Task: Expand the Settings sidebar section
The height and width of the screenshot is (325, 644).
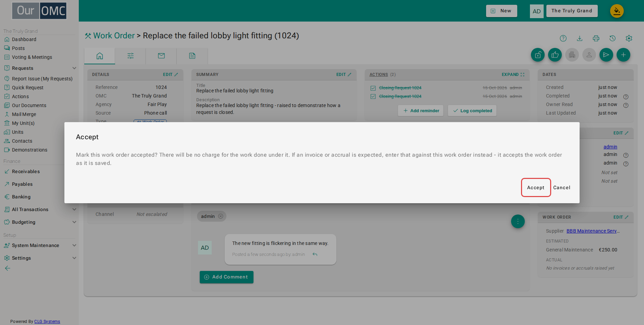Action: tap(74, 258)
